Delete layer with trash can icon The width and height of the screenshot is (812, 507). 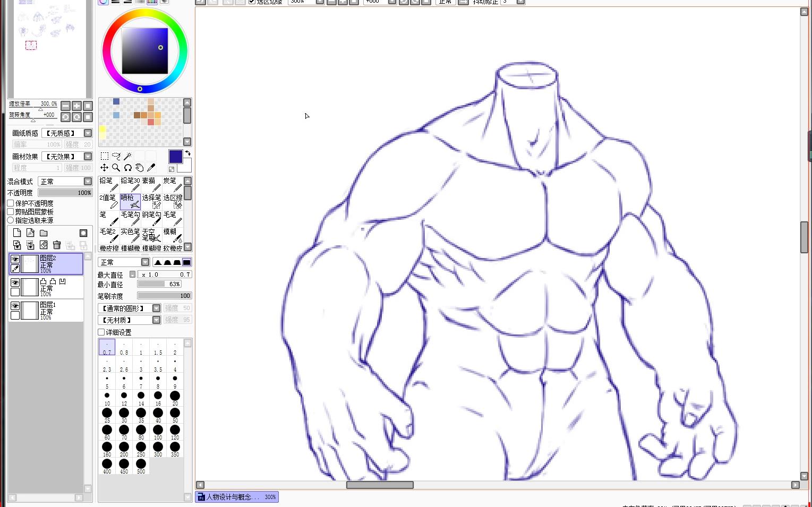[57, 245]
